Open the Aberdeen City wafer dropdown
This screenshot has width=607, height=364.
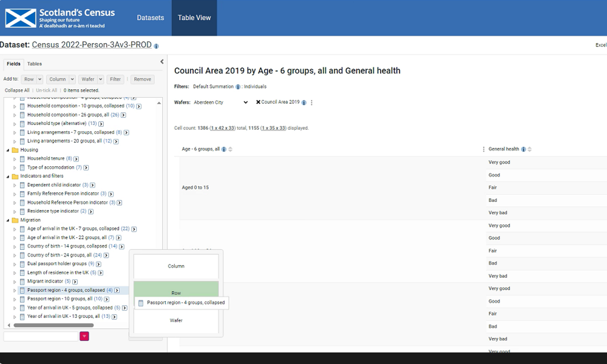(x=221, y=102)
